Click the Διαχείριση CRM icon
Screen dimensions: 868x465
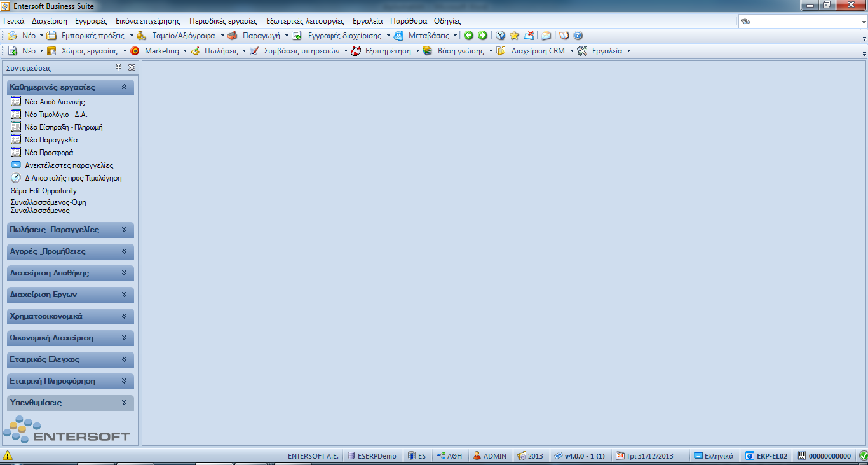tap(501, 51)
